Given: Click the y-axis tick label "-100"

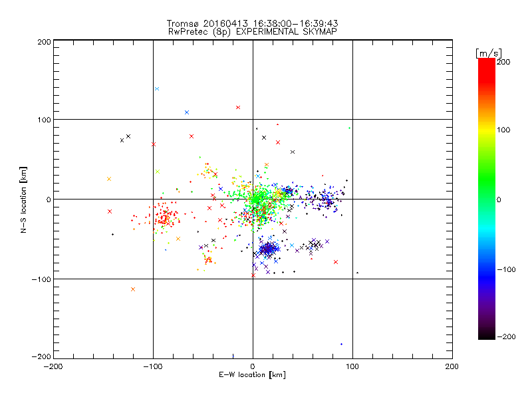Looking at the screenshot, I should [x=41, y=279].
